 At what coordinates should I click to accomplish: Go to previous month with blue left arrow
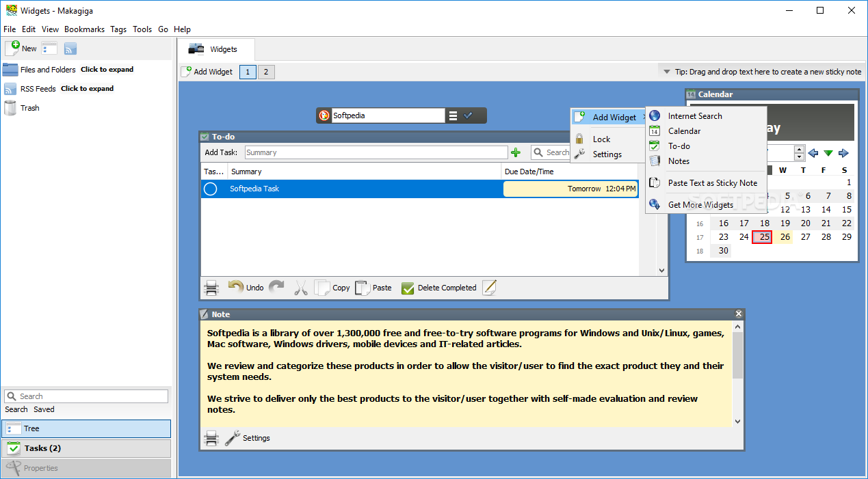(x=813, y=153)
